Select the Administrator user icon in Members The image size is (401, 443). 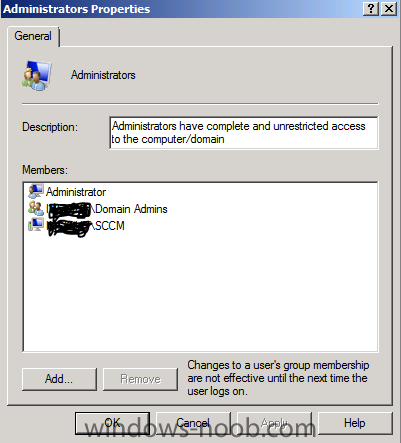coord(35,191)
